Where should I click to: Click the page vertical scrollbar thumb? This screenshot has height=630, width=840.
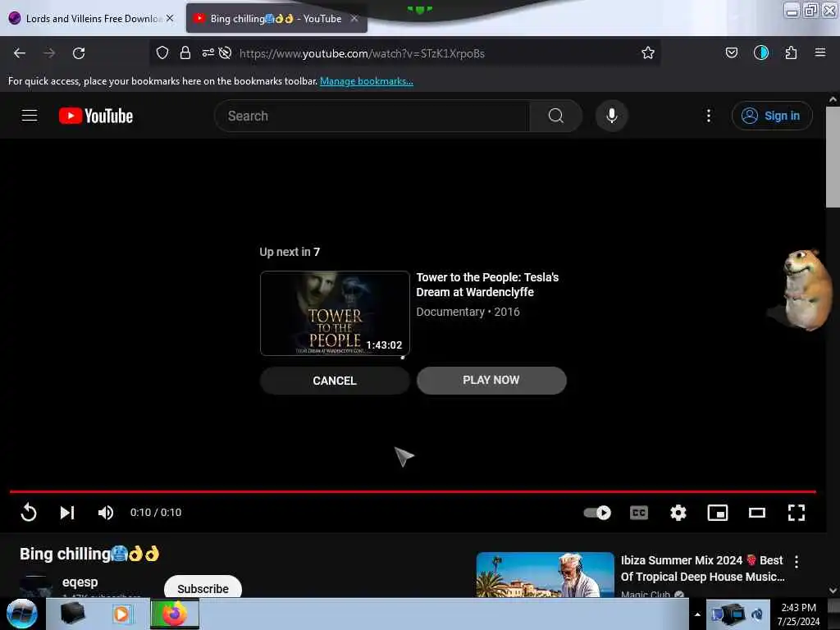833,157
